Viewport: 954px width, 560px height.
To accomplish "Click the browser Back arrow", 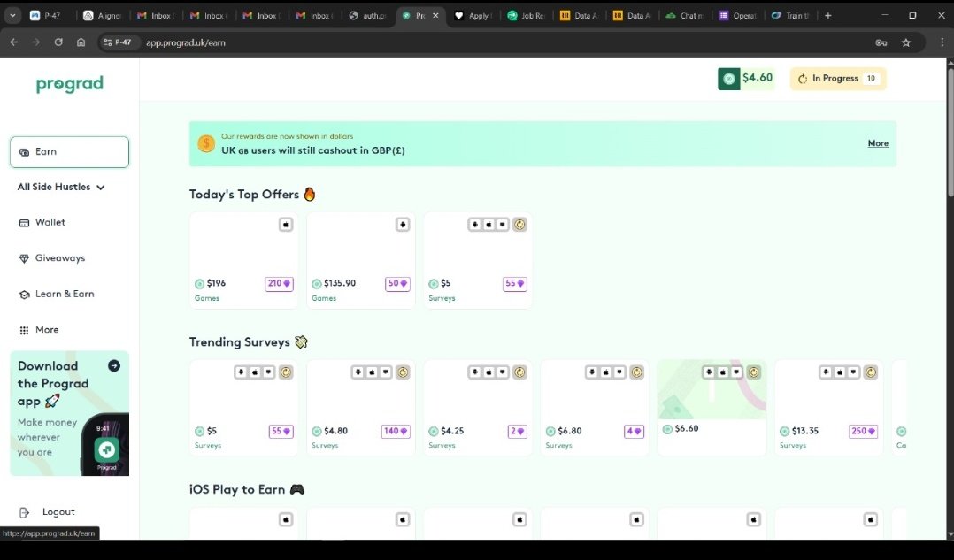I will (x=14, y=42).
